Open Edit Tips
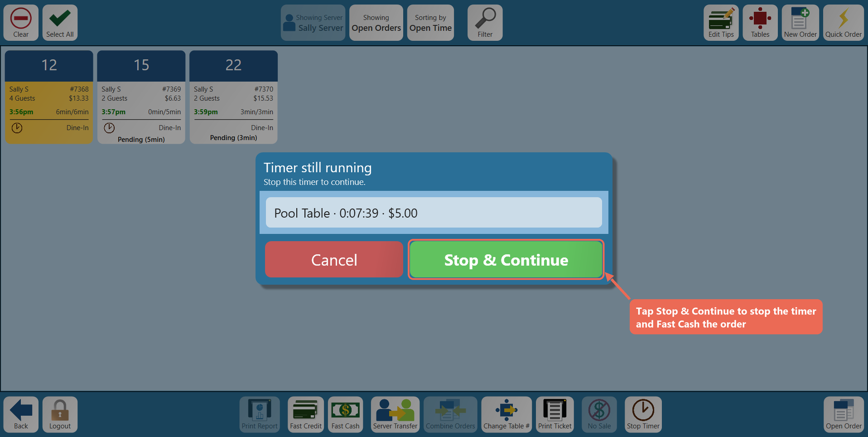 coord(721,23)
